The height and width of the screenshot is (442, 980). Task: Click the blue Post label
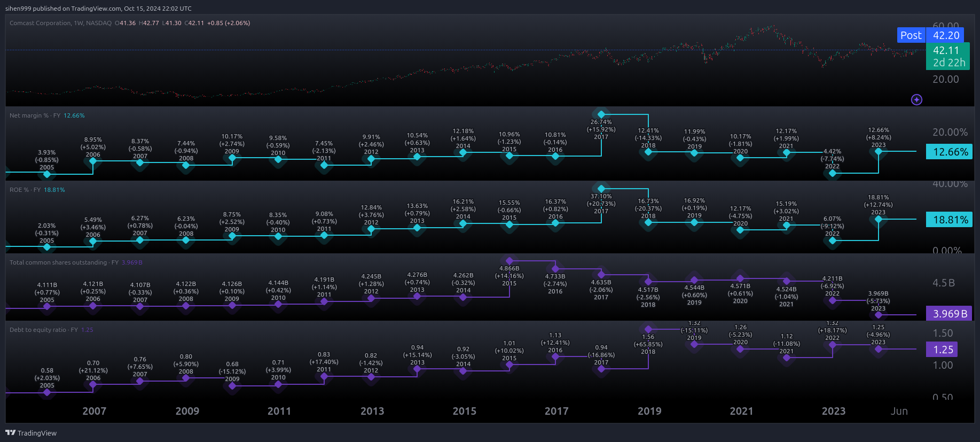pos(911,35)
